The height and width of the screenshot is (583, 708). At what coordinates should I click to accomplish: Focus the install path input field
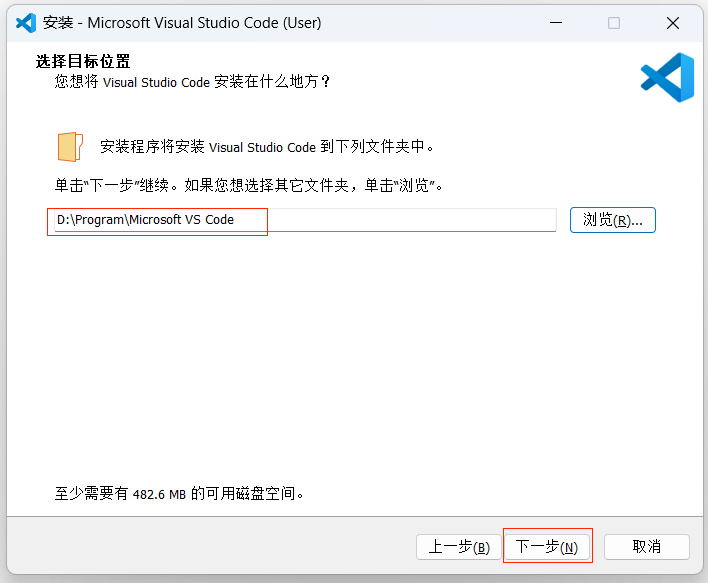[305, 220]
